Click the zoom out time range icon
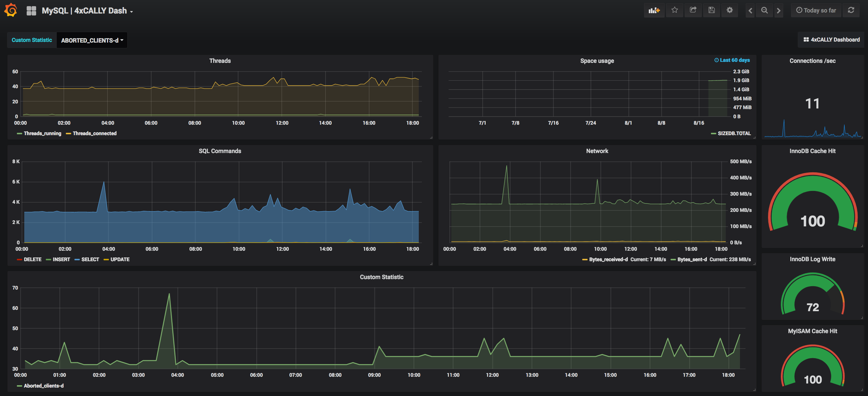The image size is (868, 396). pyautogui.click(x=764, y=10)
